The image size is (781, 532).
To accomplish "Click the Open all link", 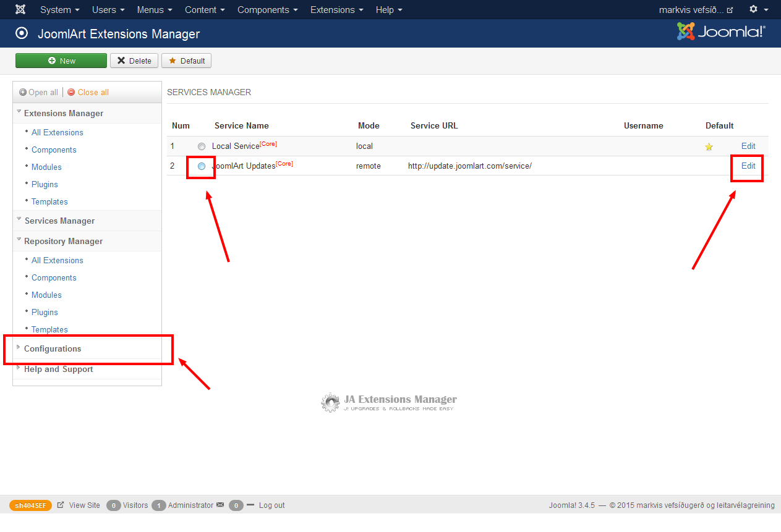I will point(43,92).
